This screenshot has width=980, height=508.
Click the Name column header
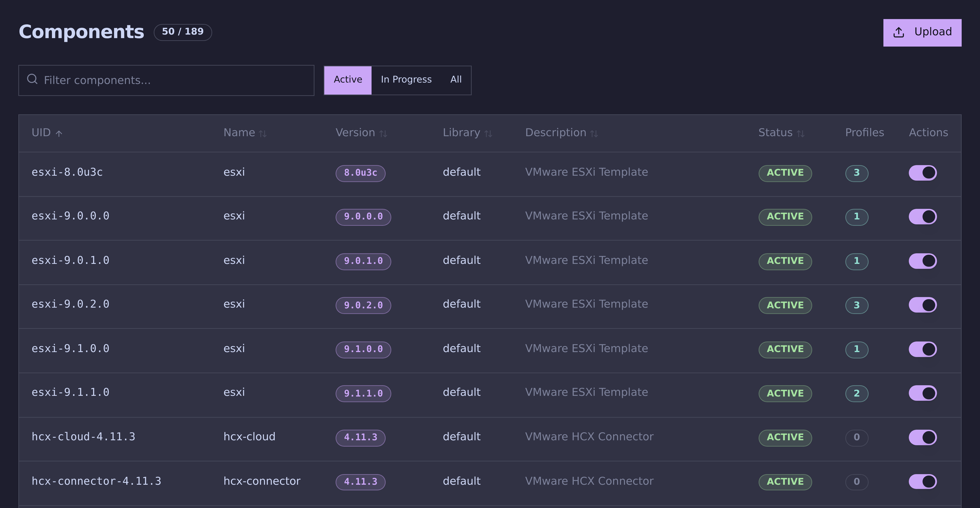(x=239, y=132)
